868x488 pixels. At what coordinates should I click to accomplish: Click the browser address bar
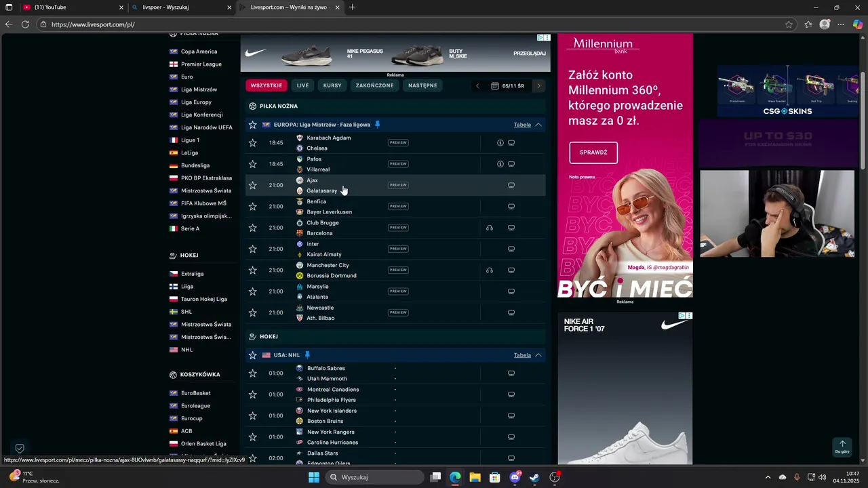click(x=414, y=24)
